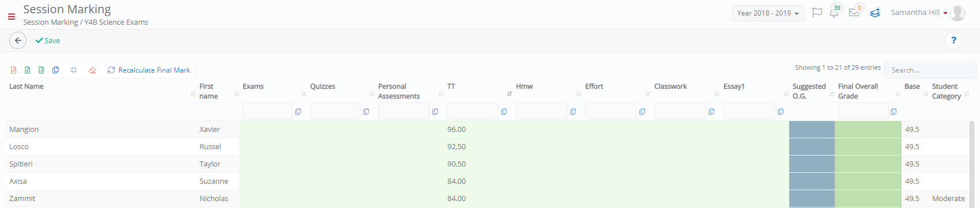Export the table to Excel
Viewport: 980px width, 208px height.
click(28, 70)
